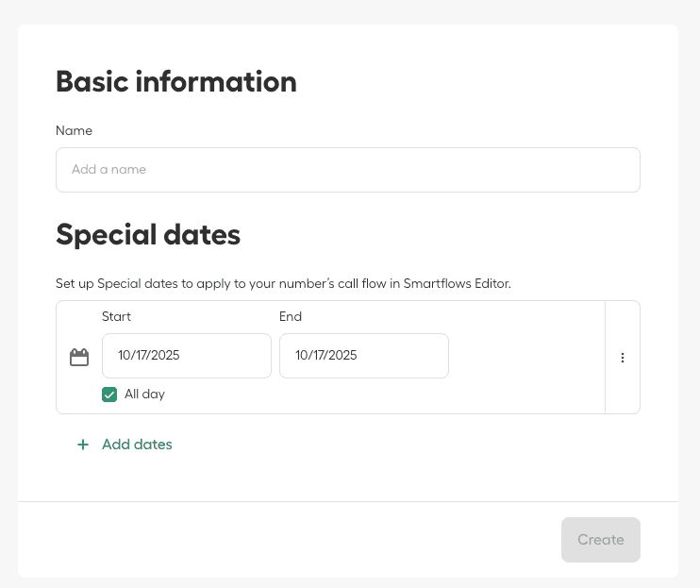
Task: Open the End date picker field
Action: tap(363, 356)
